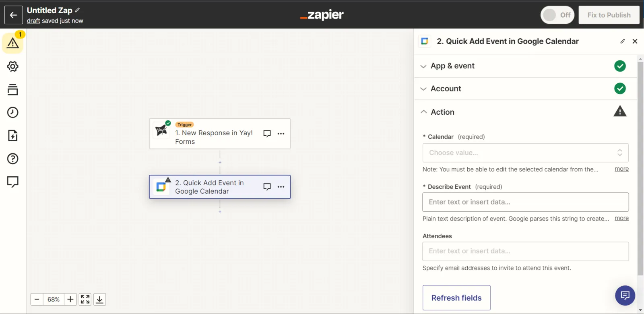644x314 pixels.
Task: Add a comment on the Quick Add Event step
Action: pos(267,187)
